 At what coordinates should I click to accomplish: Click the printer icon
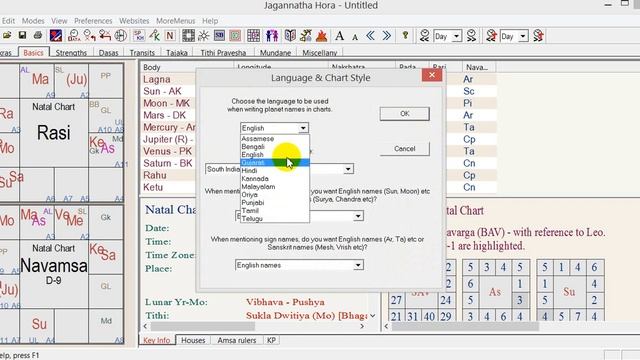(38, 36)
